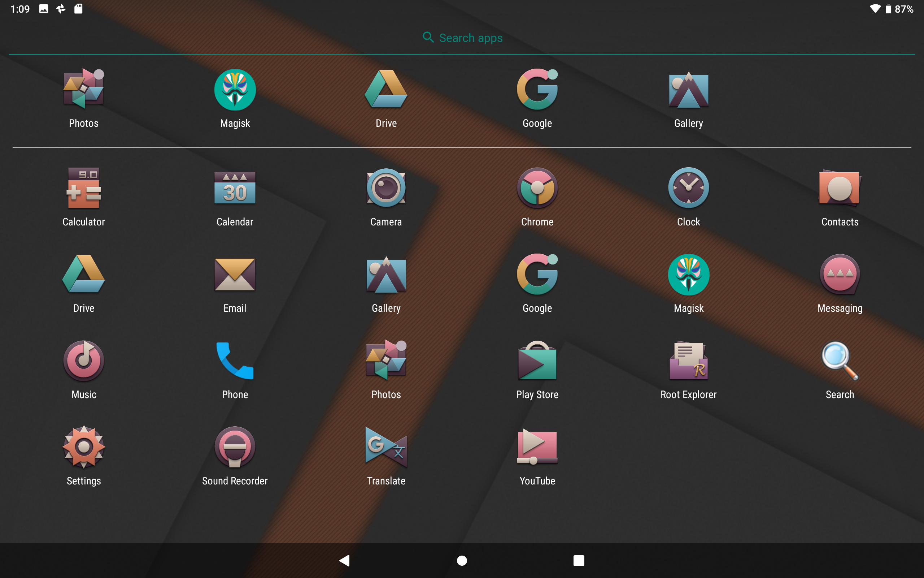Tap the Recents overview button
The image size is (924, 578).
579,560
